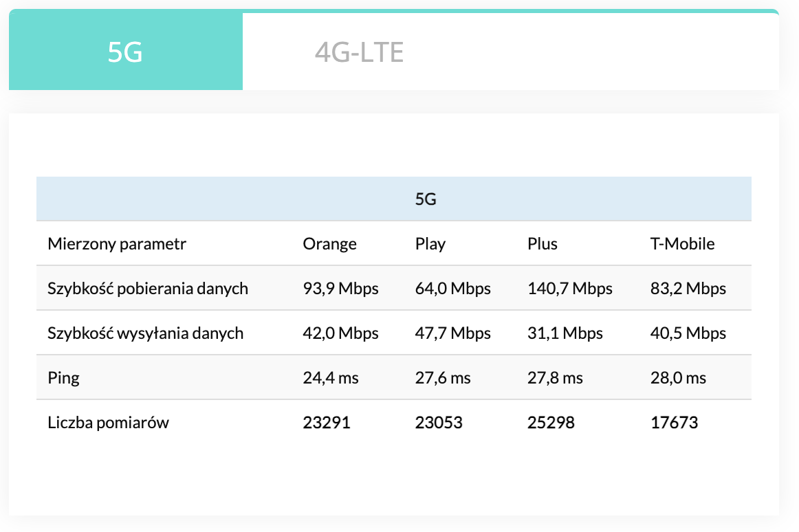Click T-Mobile measurement count 17673

(674, 423)
